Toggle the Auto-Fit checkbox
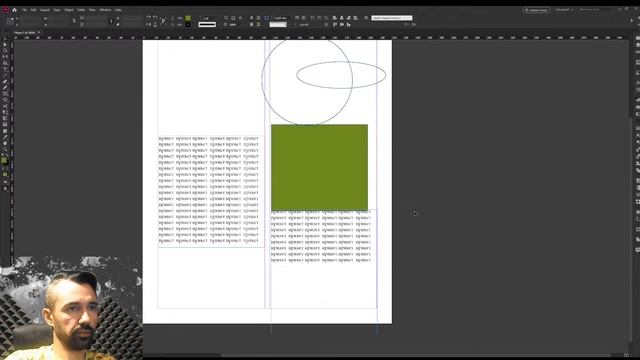 pyautogui.click(x=297, y=24)
